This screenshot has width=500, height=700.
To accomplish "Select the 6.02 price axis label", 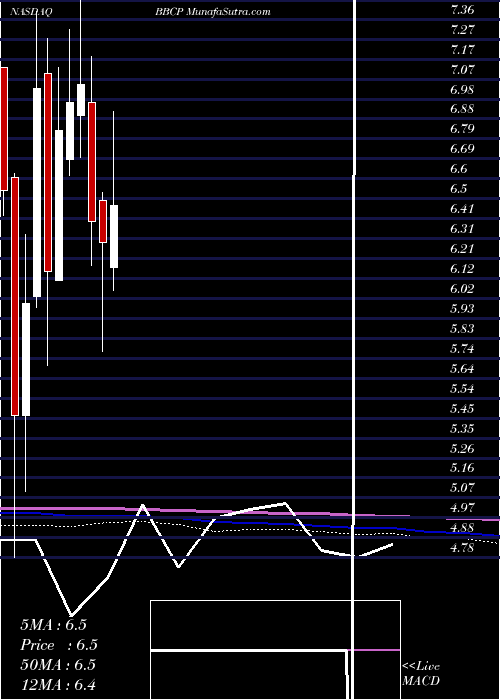I will pos(462,289).
